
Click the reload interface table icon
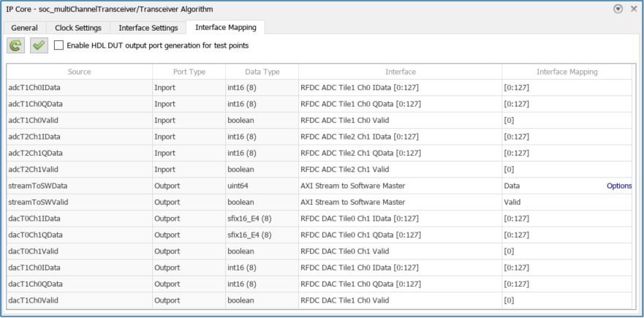pyautogui.click(x=15, y=46)
